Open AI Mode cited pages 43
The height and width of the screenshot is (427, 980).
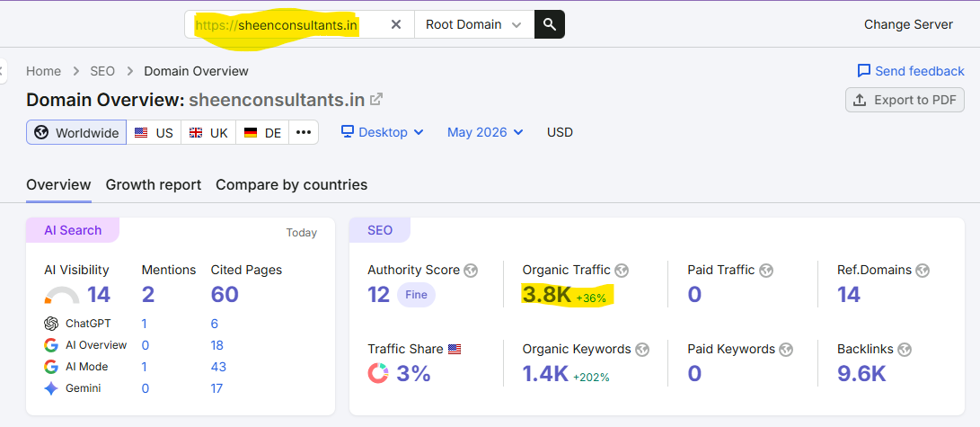[x=219, y=367]
